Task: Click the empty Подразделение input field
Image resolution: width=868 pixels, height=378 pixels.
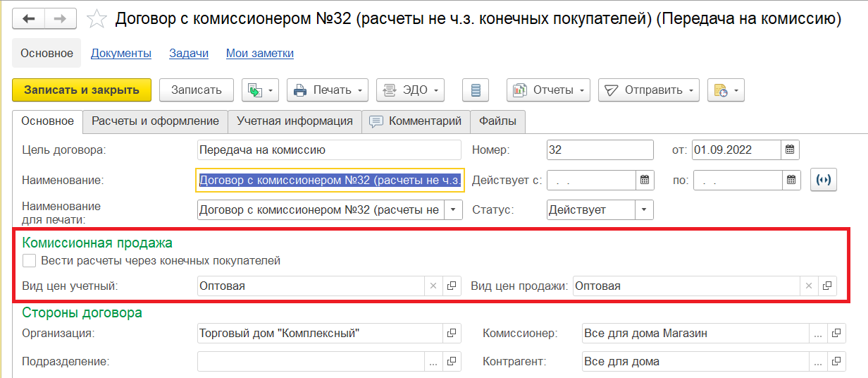Action: point(311,362)
